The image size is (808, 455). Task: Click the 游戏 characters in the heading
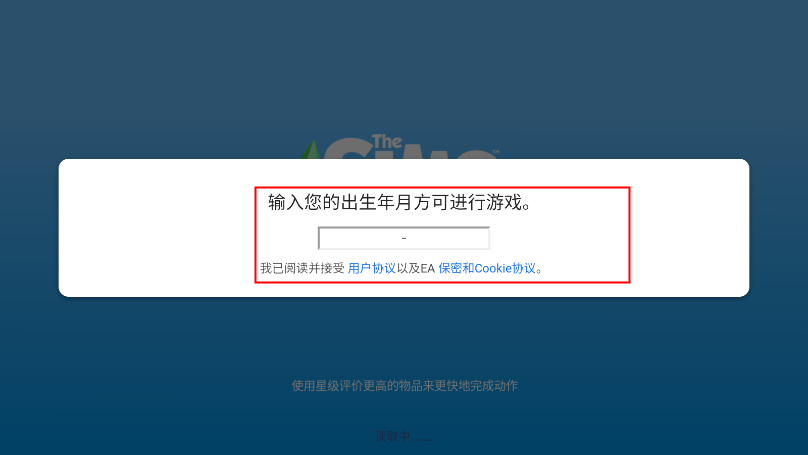pyautogui.click(x=504, y=203)
